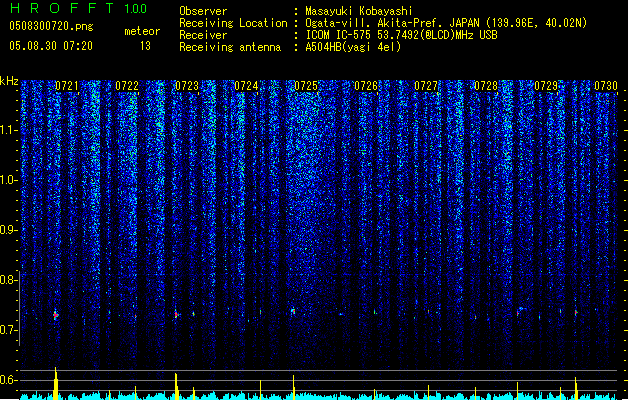Click the meteor echo just before 0725
The height and width of the screenshot is (400, 629).
(293, 311)
